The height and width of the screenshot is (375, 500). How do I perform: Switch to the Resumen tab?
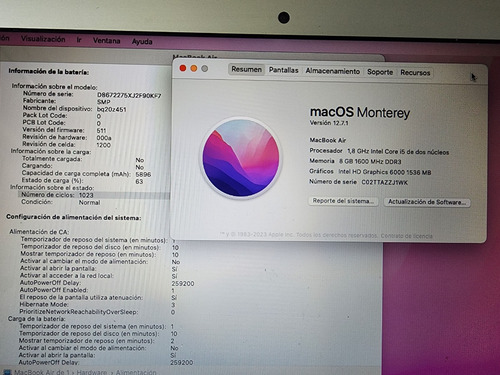pyautogui.click(x=246, y=69)
